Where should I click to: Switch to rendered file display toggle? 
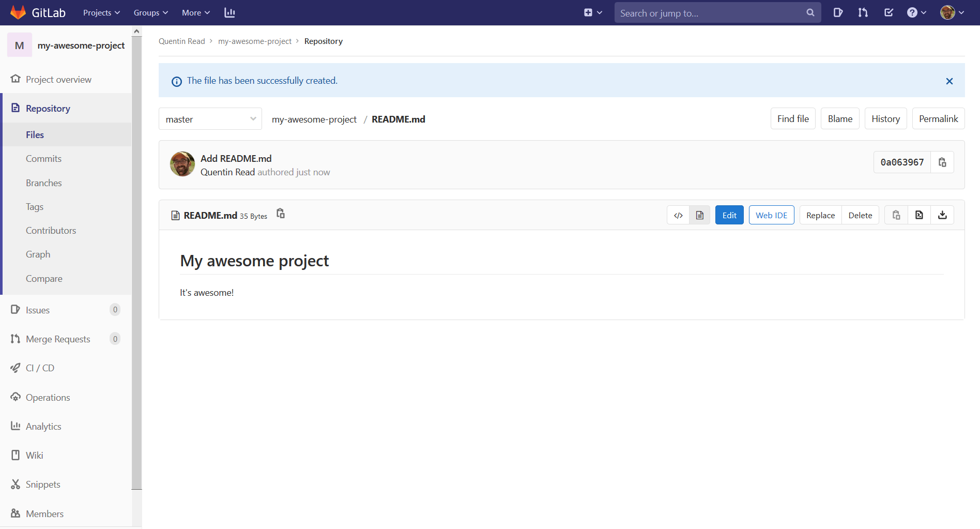click(x=700, y=215)
